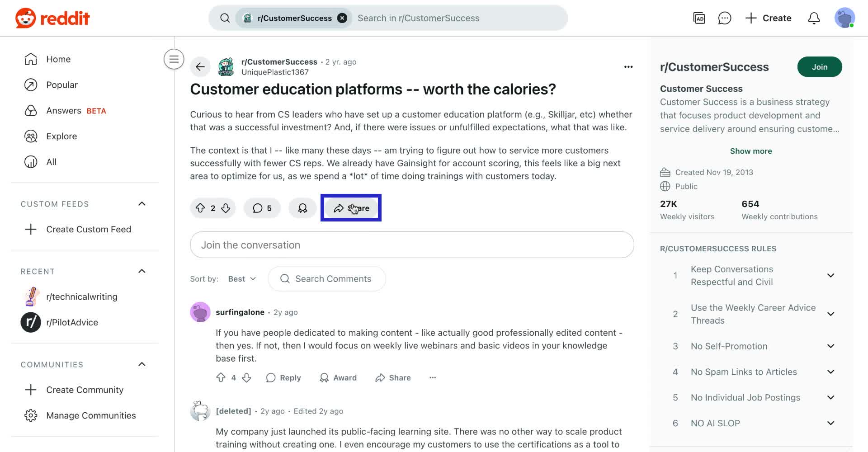The image size is (868, 452).
Task: Go to Popular in the sidebar
Action: (x=62, y=85)
